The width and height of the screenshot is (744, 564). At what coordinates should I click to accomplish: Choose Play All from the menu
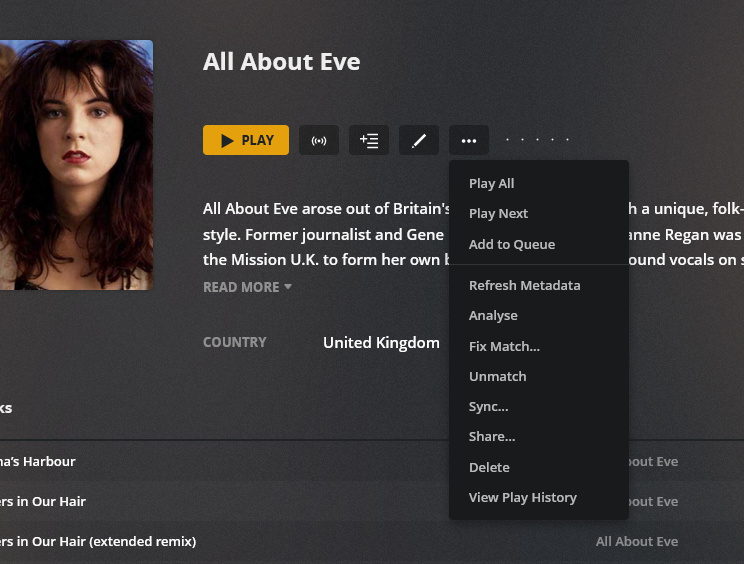[539, 184]
